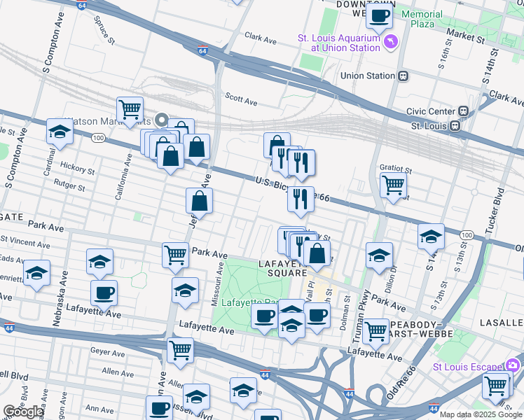Select the St. Louis Aquarium pin
The width and height of the screenshot is (524, 420).
click(x=391, y=44)
